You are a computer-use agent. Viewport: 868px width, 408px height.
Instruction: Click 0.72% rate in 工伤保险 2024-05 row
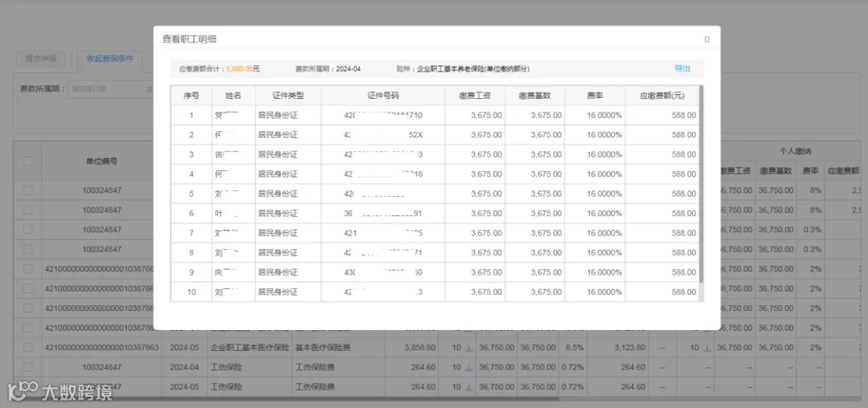(x=573, y=387)
